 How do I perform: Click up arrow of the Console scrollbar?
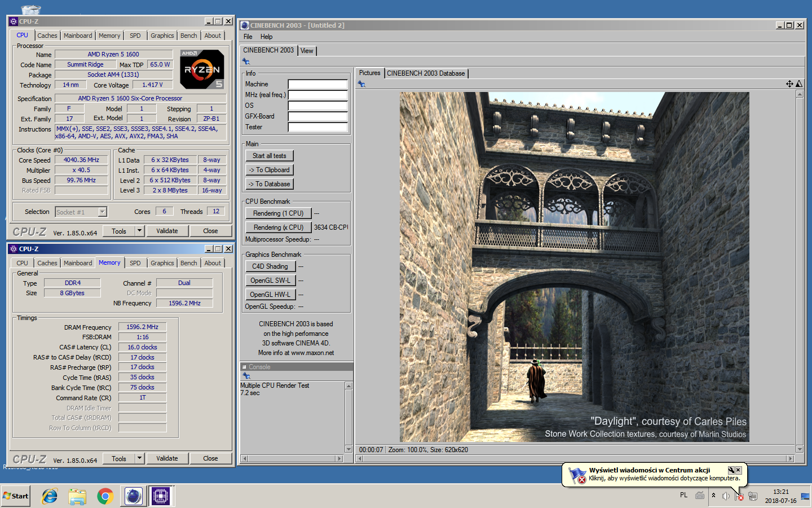pos(348,386)
